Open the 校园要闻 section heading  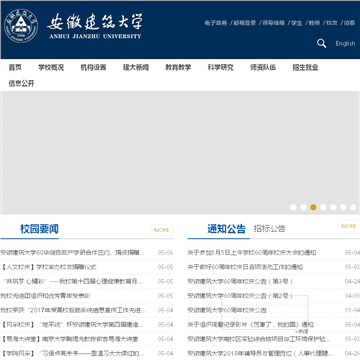pyautogui.click(x=39, y=229)
